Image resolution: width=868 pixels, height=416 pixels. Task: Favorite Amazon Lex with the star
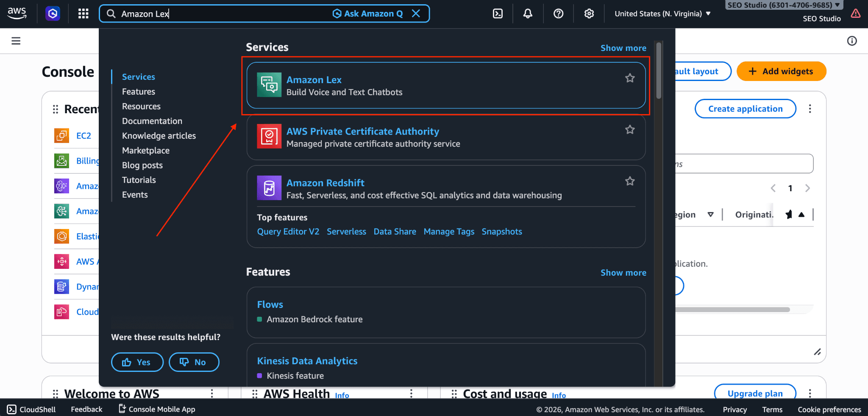coord(630,78)
